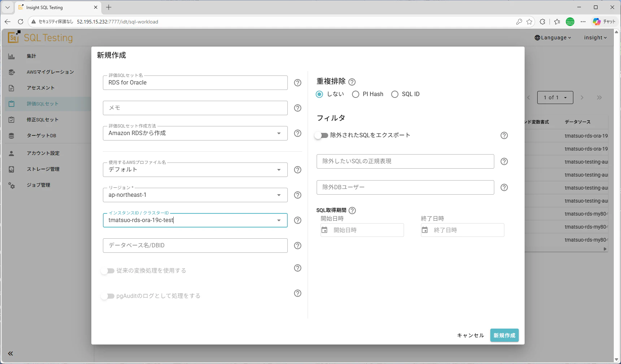Open 使用するAWSプロファイル名 dropdown

[x=195, y=170]
